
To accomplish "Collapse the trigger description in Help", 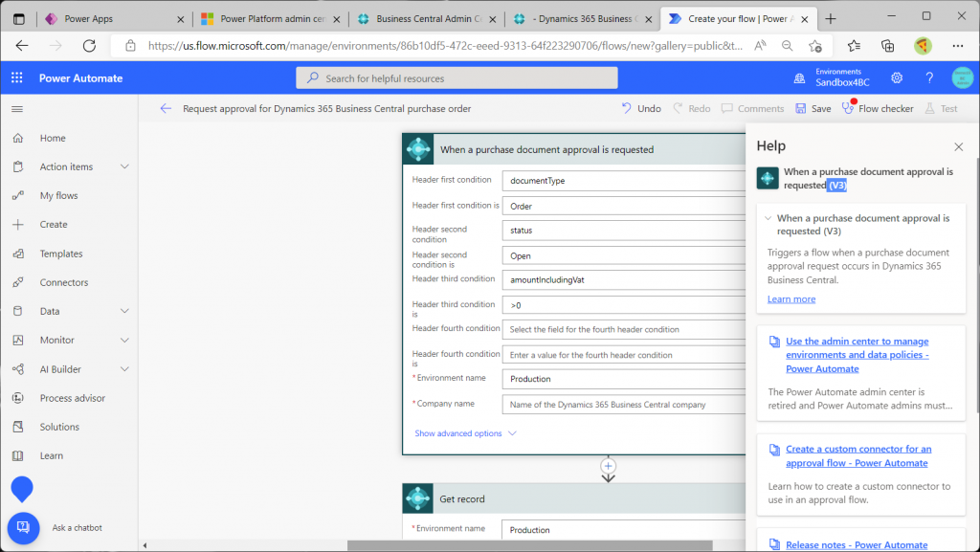I will click(768, 218).
